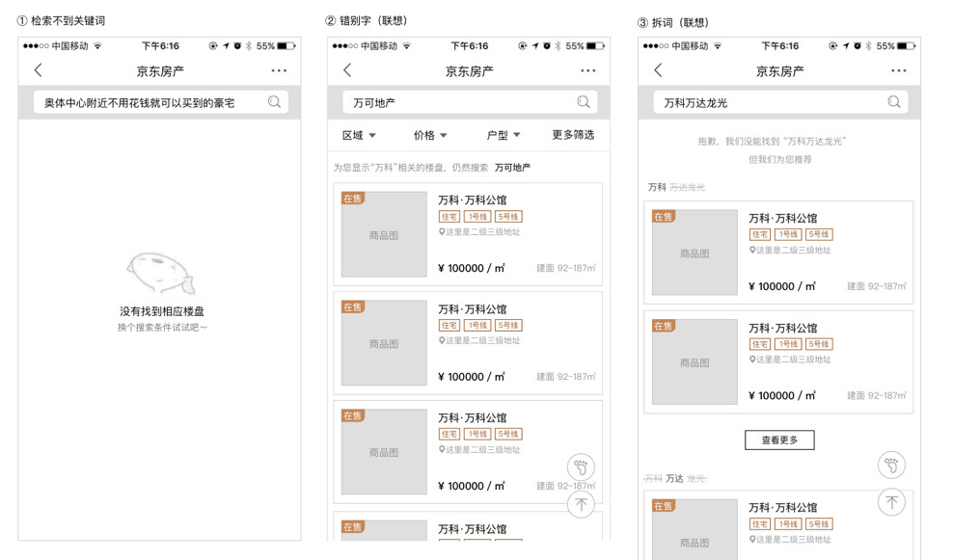
Task: Tap 1号线 tag on first card, second phone
Action: click(x=477, y=217)
